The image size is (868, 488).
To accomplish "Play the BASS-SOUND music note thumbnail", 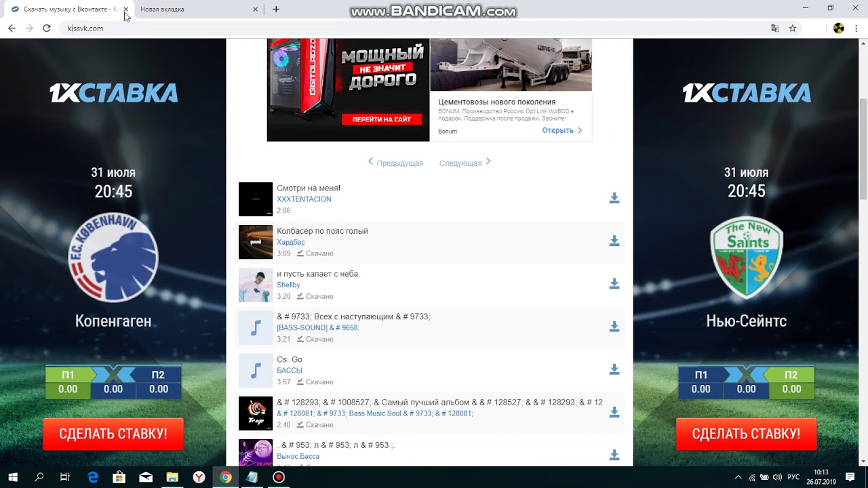I will [x=256, y=327].
